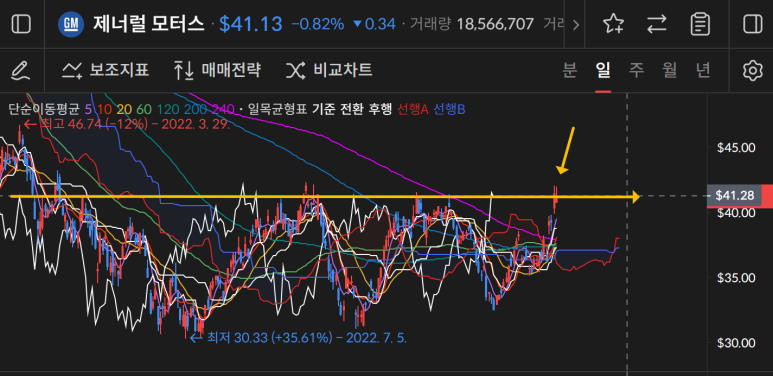Click the 일목균형표 legend label
Image resolution: width=773 pixels, height=376 pixels.
[x=278, y=109]
